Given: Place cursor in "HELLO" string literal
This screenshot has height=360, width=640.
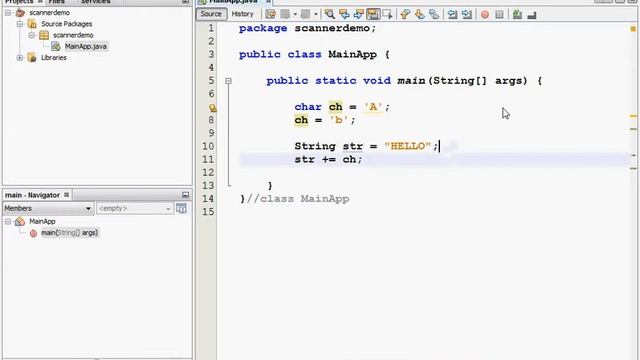Looking at the screenshot, I should (x=407, y=146).
